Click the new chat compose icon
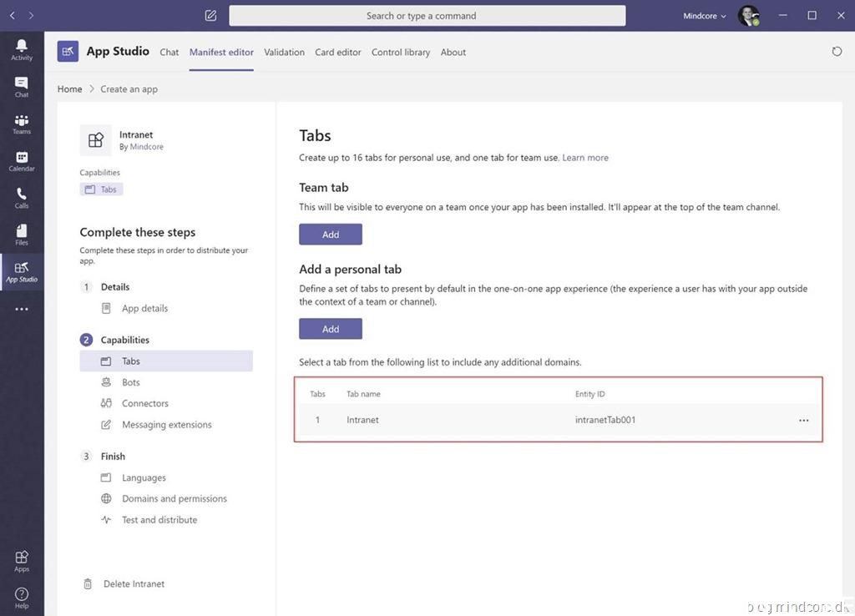The image size is (855, 616). pyautogui.click(x=210, y=16)
